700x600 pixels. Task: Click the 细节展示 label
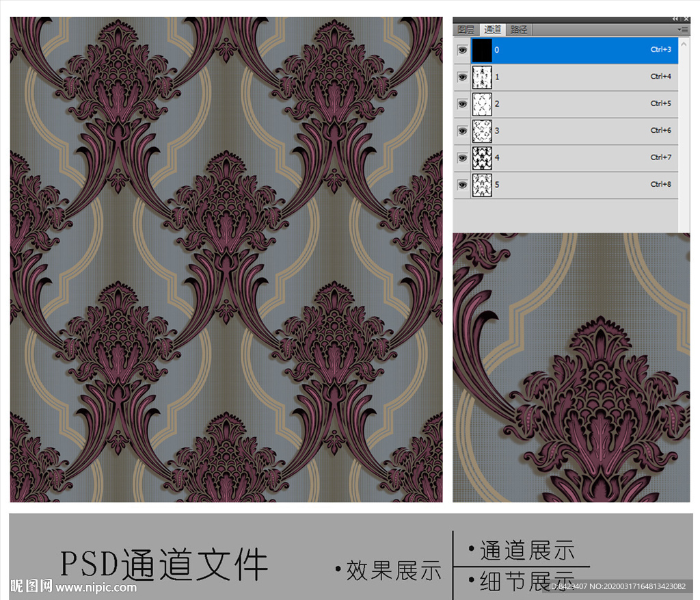tap(527, 581)
